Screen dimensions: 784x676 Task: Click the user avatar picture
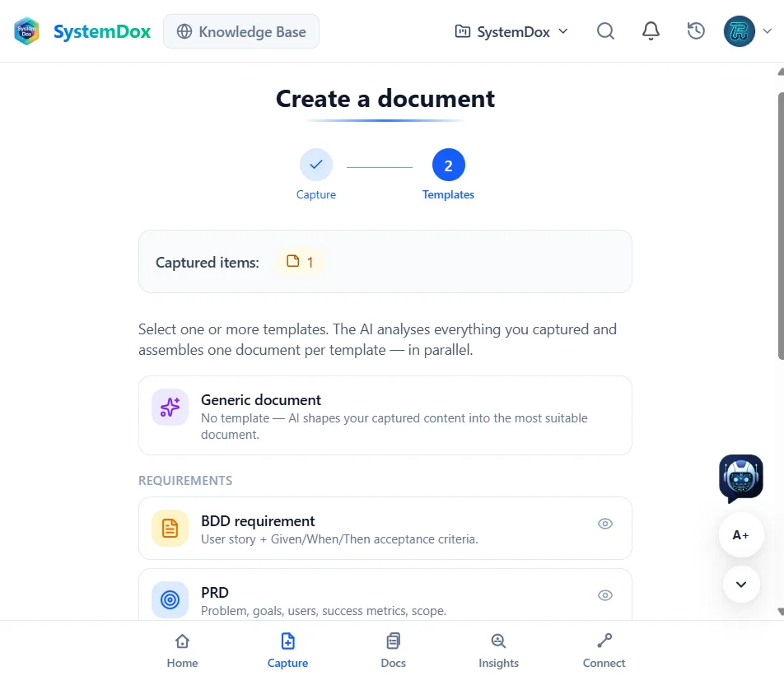[x=739, y=31]
